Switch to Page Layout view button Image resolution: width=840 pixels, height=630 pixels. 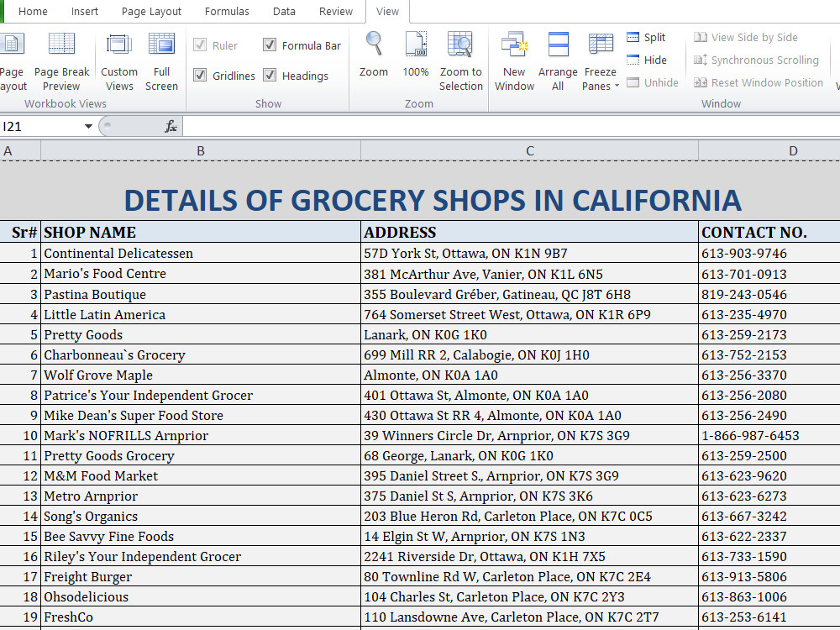[x=12, y=61]
